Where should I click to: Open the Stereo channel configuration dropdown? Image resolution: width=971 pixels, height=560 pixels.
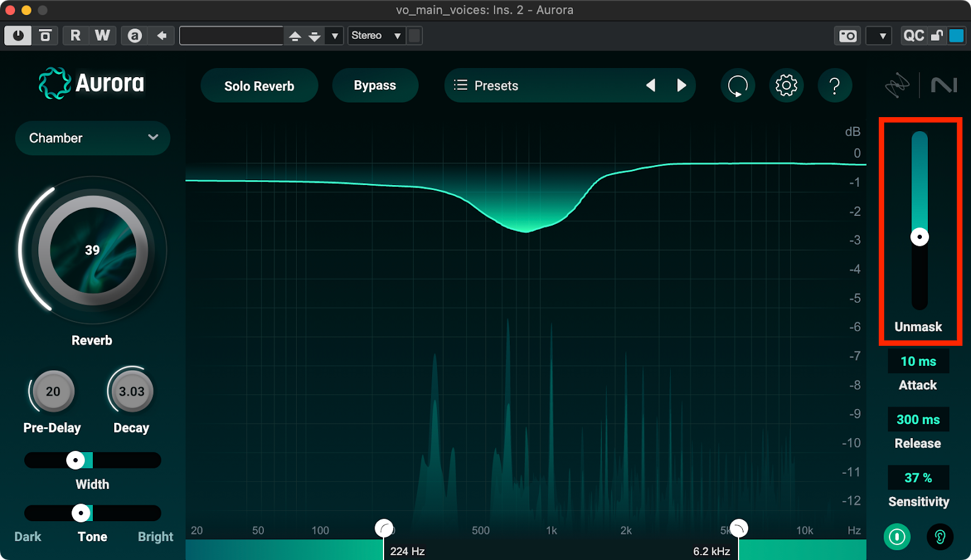377,36
